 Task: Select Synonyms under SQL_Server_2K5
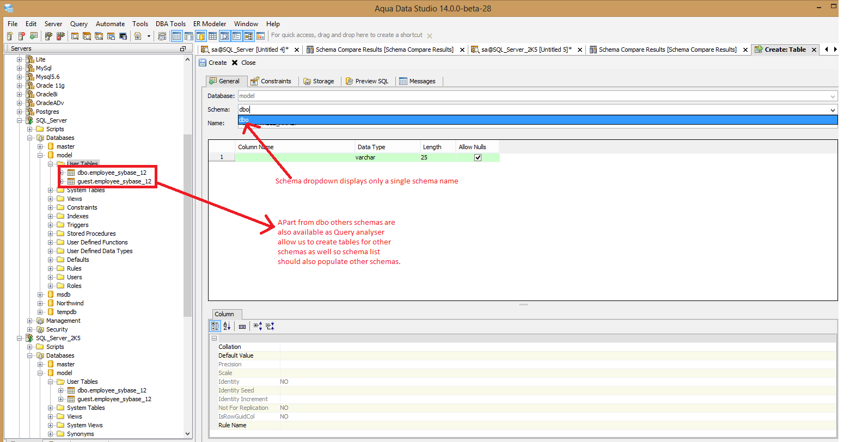click(81, 434)
